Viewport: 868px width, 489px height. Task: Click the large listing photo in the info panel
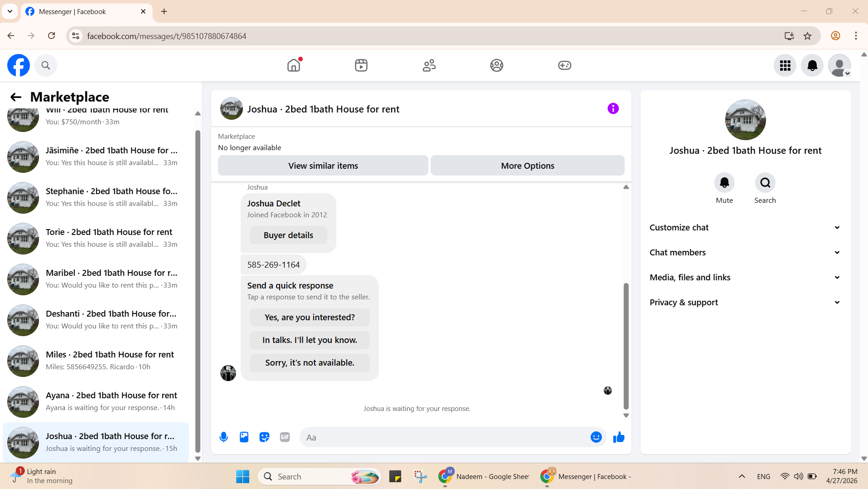pos(745,120)
